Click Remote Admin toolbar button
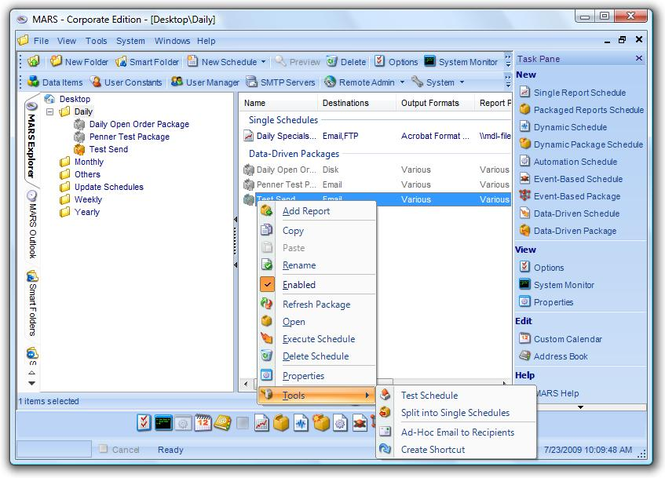The width and height of the screenshot is (665, 478). coord(360,82)
